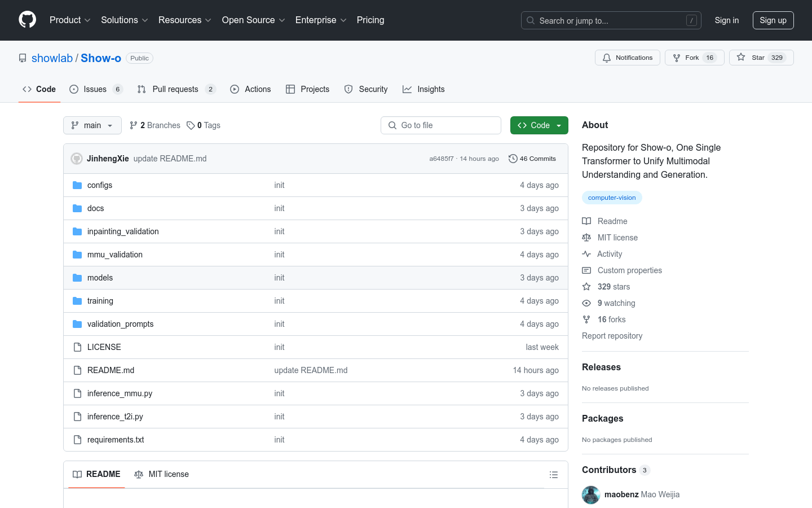The width and height of the screenshot is (812, 508).
Task: Open the README outline list icon
Action: pyautogui.click(x=554, y=475)
